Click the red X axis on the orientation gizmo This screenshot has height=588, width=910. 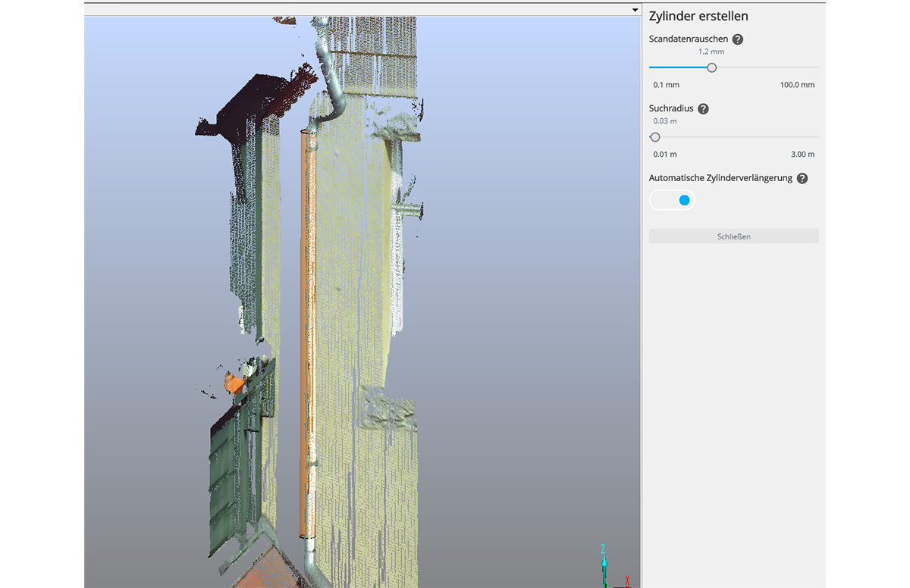click(627, 579)
